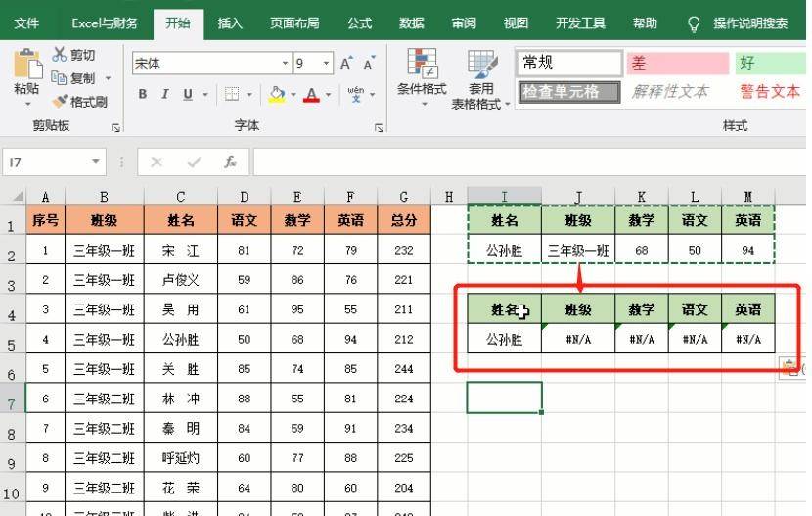
Task: Expand fill color dropdown arrow
Action: [293, 94]
